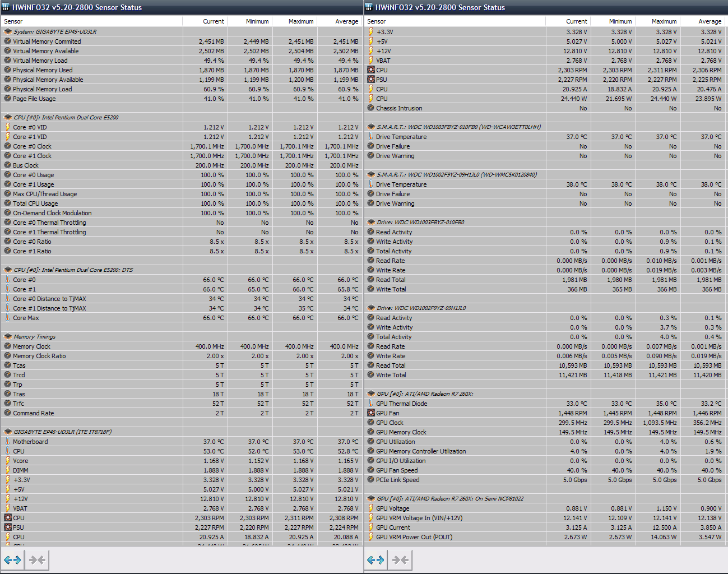Collapse the Drive: WDC WD1003FBYZ-010FB0 group

pyautogui.click(x=371, y=223)
